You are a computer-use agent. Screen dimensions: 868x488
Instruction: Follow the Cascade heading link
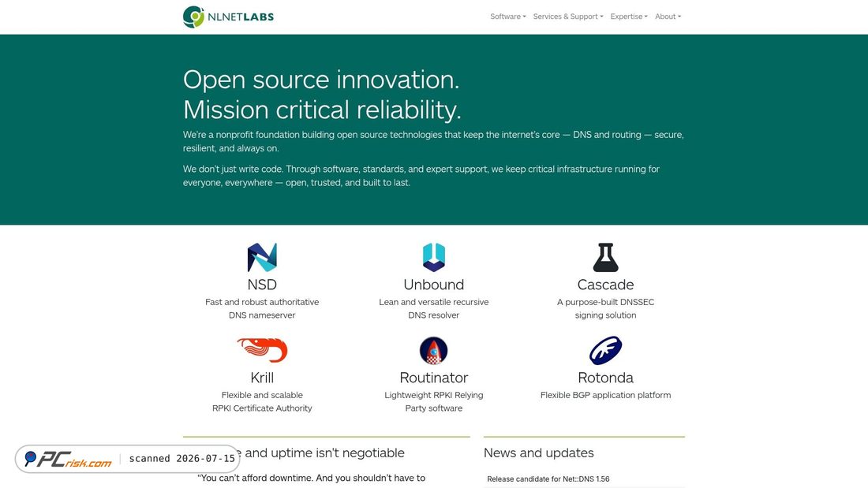(605, 285)
